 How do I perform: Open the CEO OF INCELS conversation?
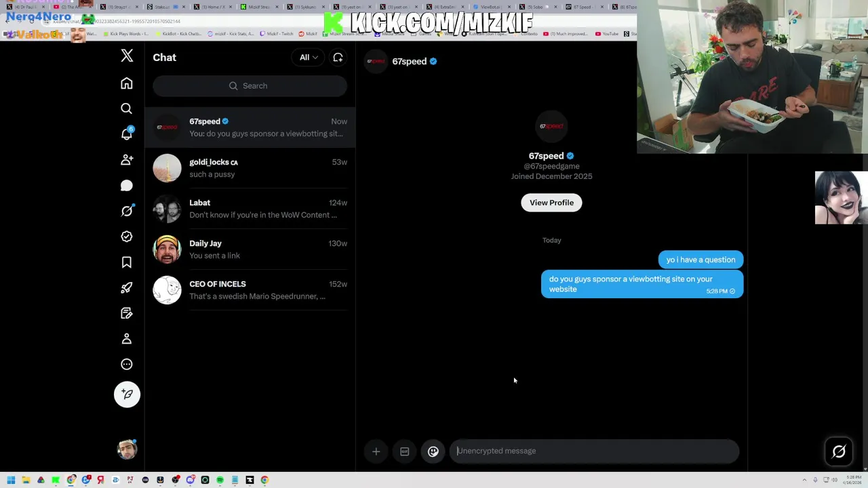[250, 290]
